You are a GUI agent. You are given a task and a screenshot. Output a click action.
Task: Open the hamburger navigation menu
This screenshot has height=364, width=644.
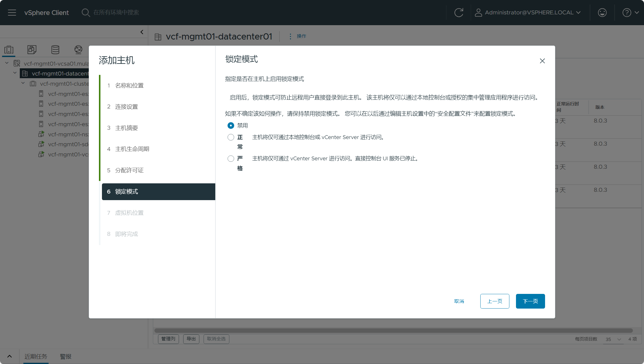pos(12,13)
